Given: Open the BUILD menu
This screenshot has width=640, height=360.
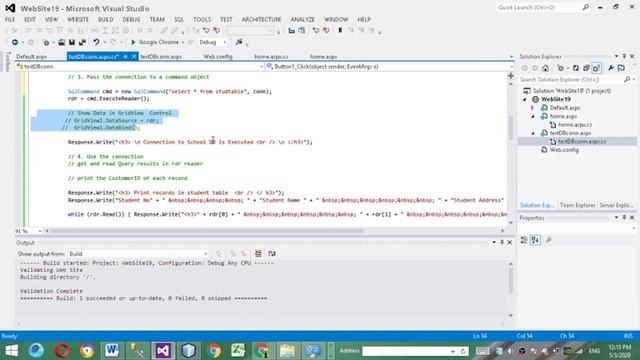Looking at the screenshot, I should [105, 19].
